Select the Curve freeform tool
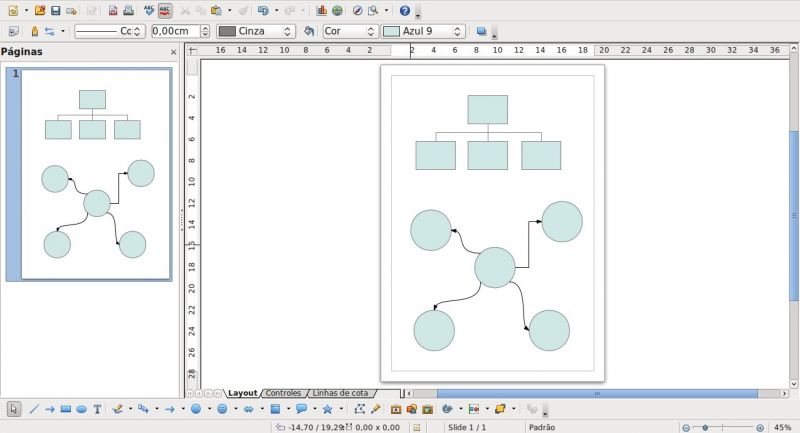The image size is (800, 433). (x=117, y=409)
